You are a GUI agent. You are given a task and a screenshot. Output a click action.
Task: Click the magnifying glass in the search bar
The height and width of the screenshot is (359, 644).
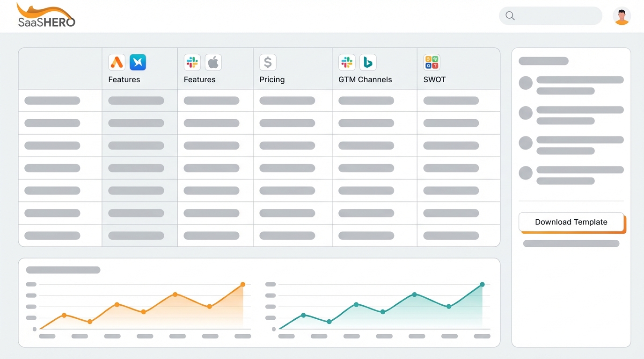click(x=510, y=15)
